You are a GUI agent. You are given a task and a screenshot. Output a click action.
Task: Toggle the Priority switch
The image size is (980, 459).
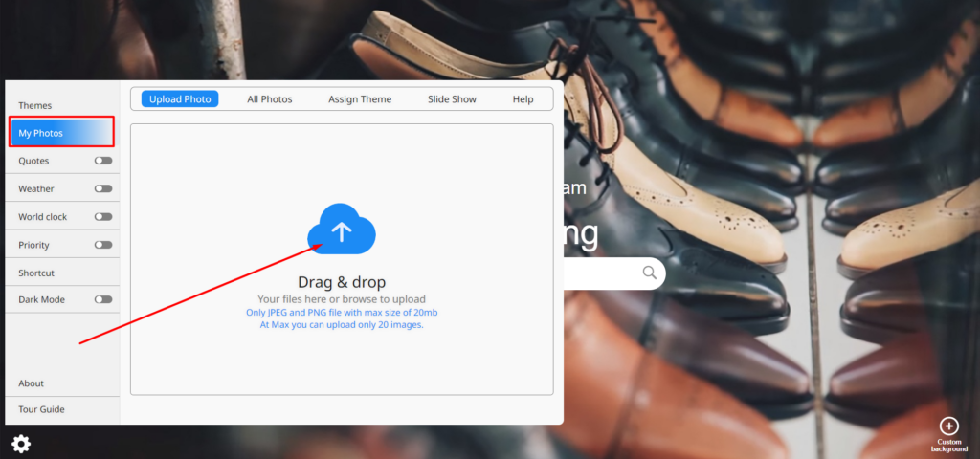[x=102, y=245]
